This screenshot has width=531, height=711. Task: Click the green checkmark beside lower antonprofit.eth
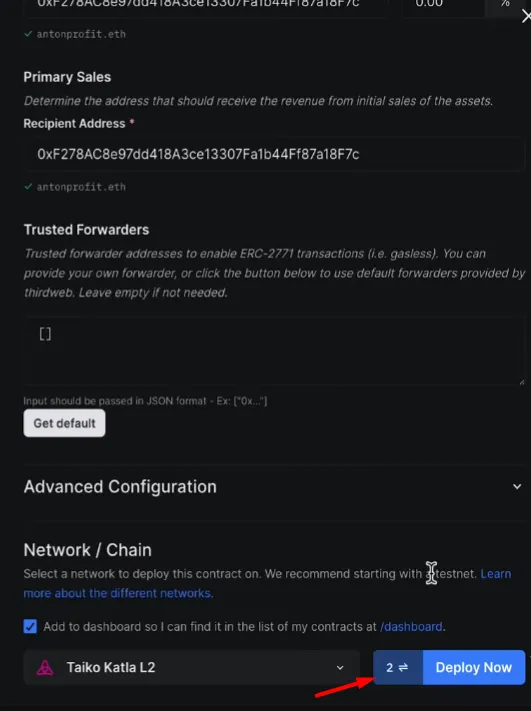click(28, 187)
